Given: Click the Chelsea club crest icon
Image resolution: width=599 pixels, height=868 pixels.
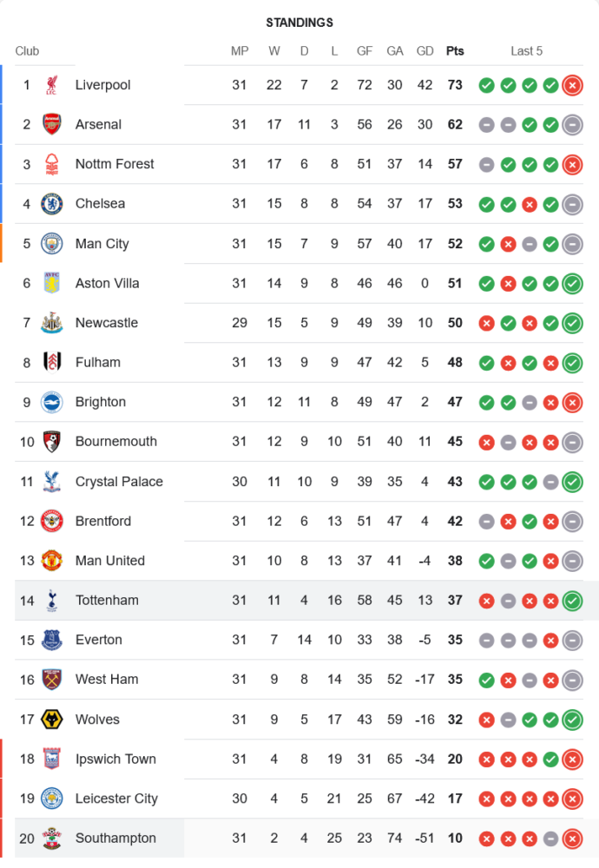Looking at the screenshot, I should point(51,204).
